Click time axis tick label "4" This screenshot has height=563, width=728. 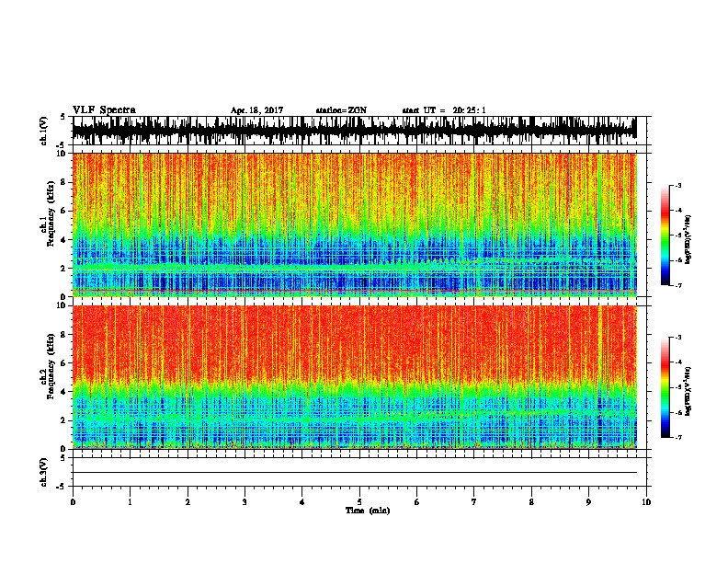(302, 501)
